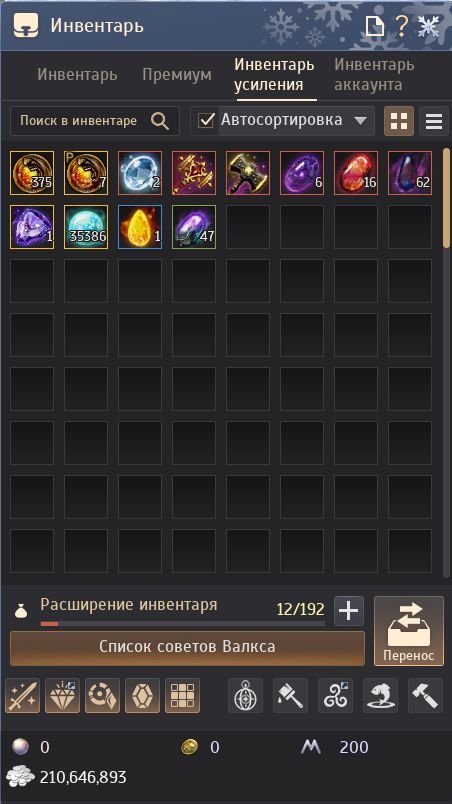Viewport: 452px width, 804px height.
Task: Click the inventory expansion progress bar
Action: click(x=182, y=624)
